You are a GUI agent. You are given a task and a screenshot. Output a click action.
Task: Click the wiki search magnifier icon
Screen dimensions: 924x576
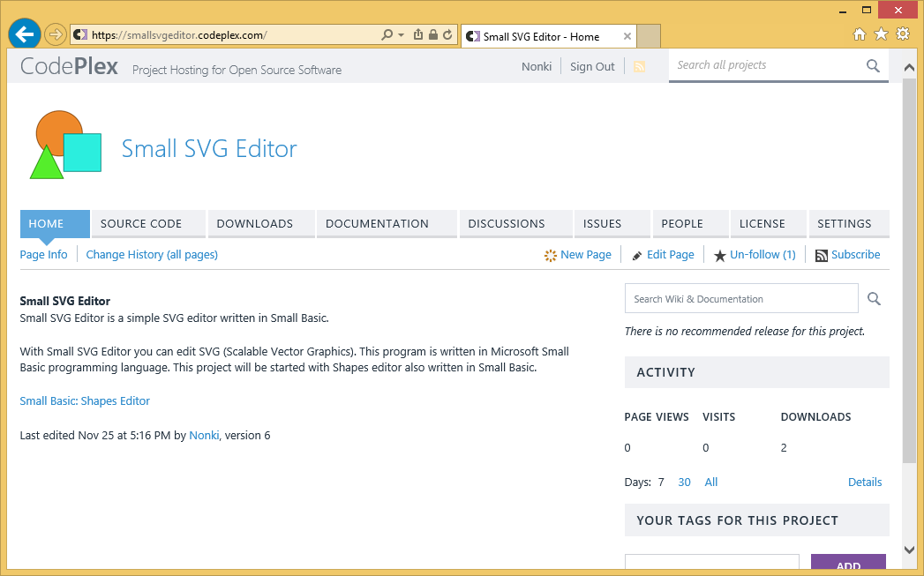click(874, 299)
